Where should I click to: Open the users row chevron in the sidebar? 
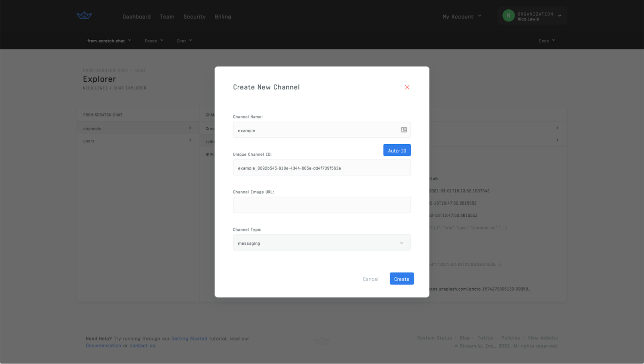pos(190,140)
